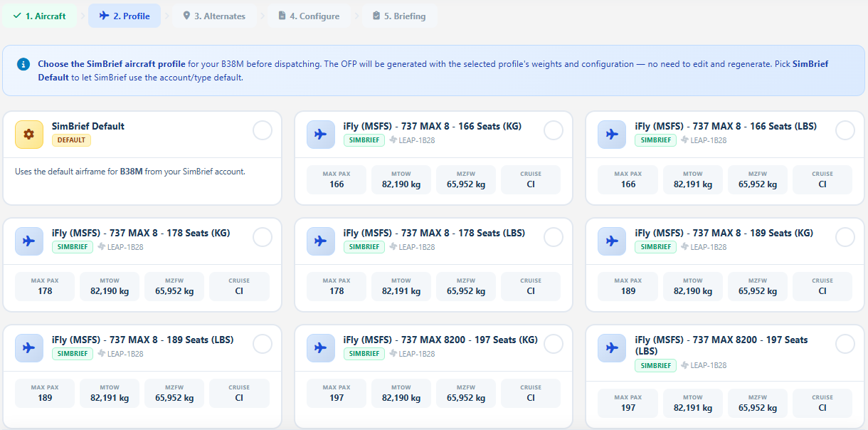Viewport: 868px width, 430px height.
Task: Click the engine icon beside LEAP-1B28 in 8200 197 Seats (KG)
Action: coord(393,354)
